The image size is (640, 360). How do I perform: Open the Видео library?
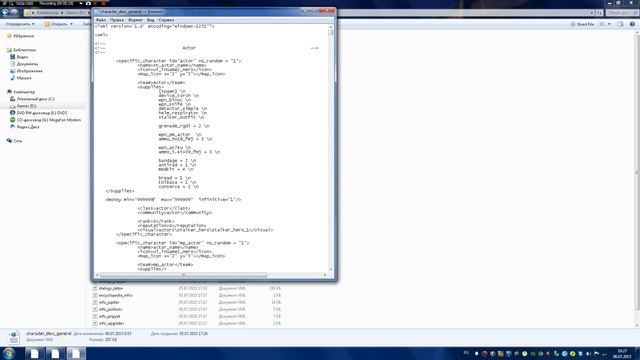pyautogui.click(x=22, y=57)
